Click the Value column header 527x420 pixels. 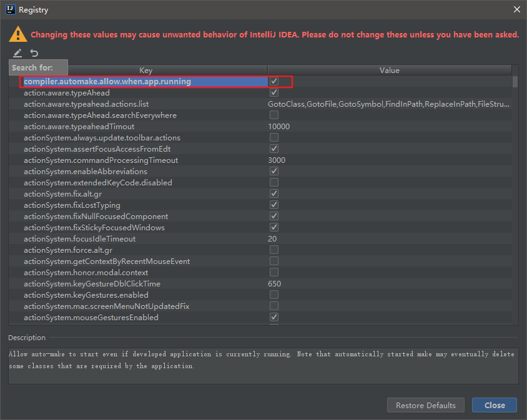(390, 71)
